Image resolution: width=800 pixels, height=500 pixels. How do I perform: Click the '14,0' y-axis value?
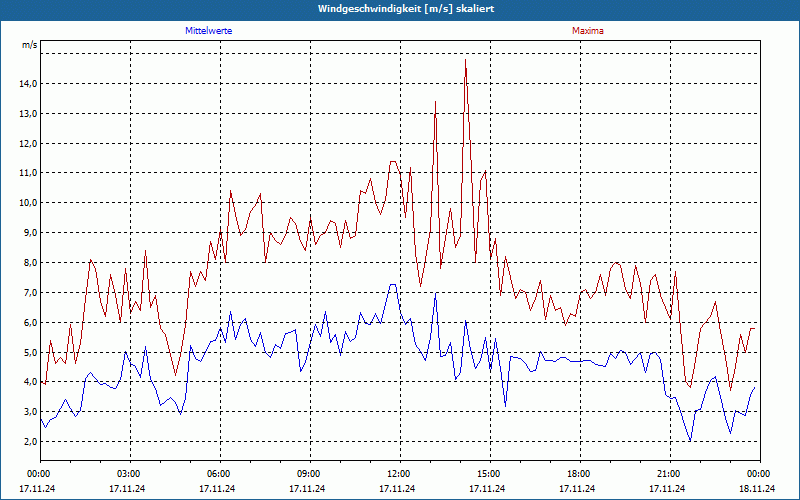click(28, 84)
